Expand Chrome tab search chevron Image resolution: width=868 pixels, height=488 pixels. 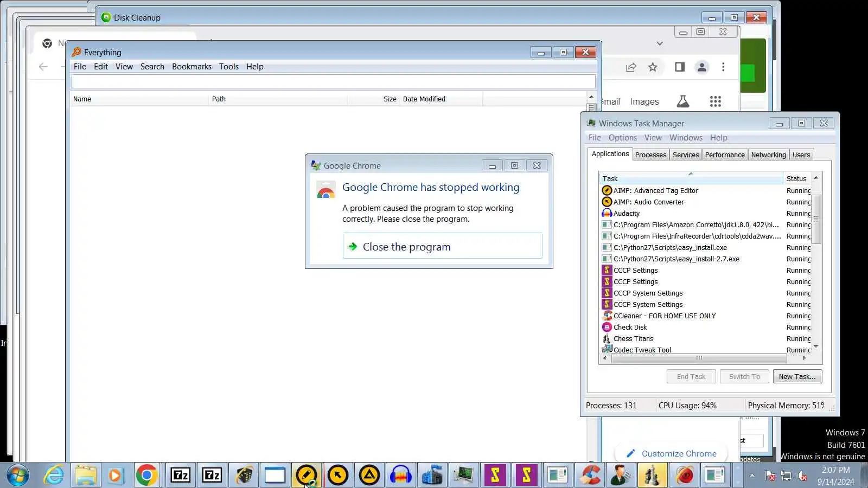tap(660, 43)
